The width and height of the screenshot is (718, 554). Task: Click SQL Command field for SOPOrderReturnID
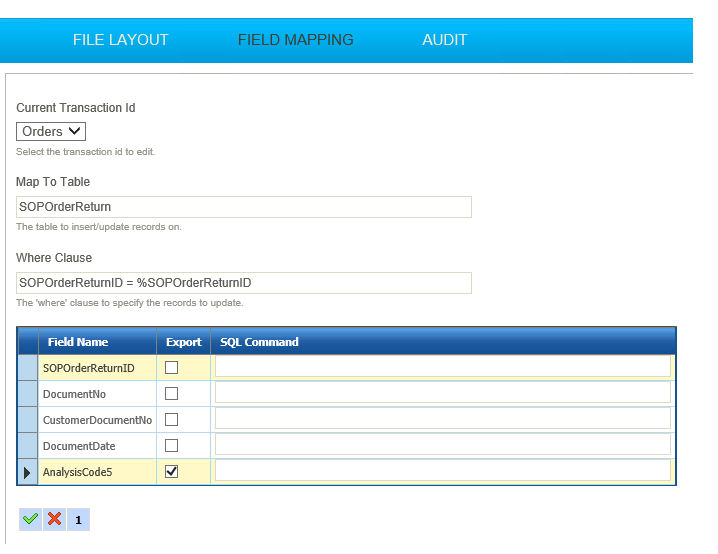pos(442,367)
